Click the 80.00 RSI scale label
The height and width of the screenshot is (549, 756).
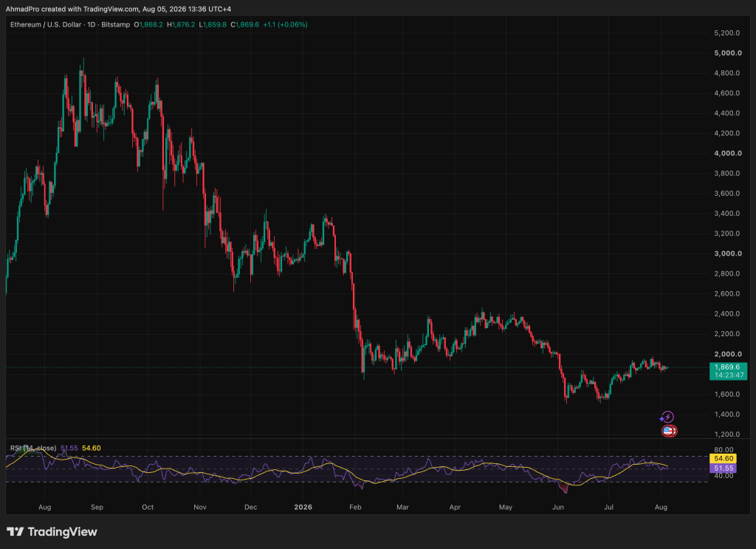(724, 450)
